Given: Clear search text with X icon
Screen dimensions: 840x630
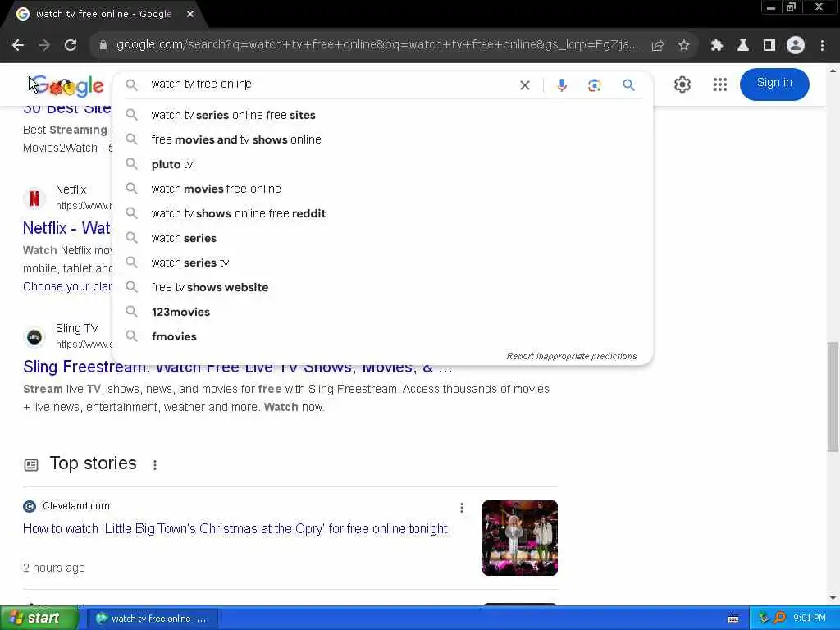Looking at the screenshot, I should click(x=525, y=85).
